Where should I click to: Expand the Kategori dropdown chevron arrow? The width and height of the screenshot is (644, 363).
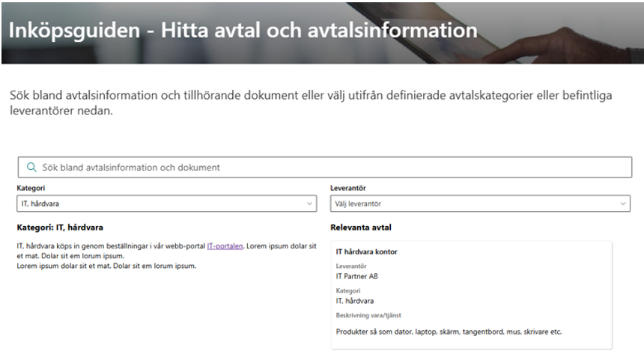click(x=309, y=204)
